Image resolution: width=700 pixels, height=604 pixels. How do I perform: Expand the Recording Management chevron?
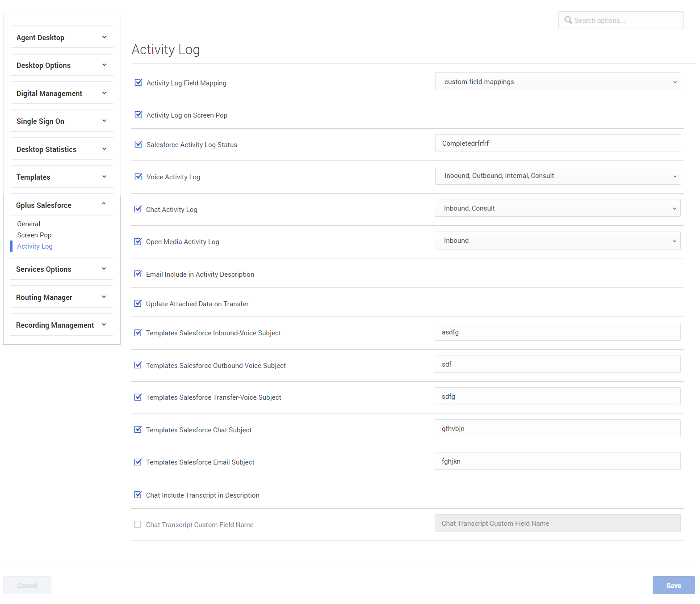tap(104, 325)
